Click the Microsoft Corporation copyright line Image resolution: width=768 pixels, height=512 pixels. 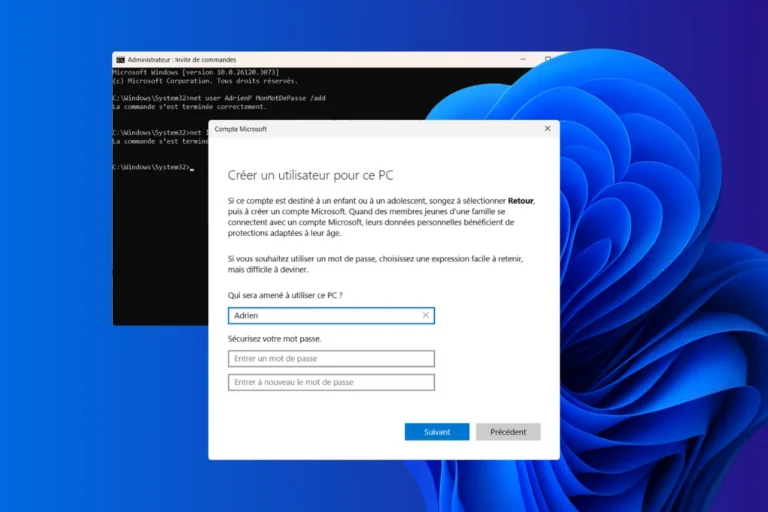(x=205, y=81)
